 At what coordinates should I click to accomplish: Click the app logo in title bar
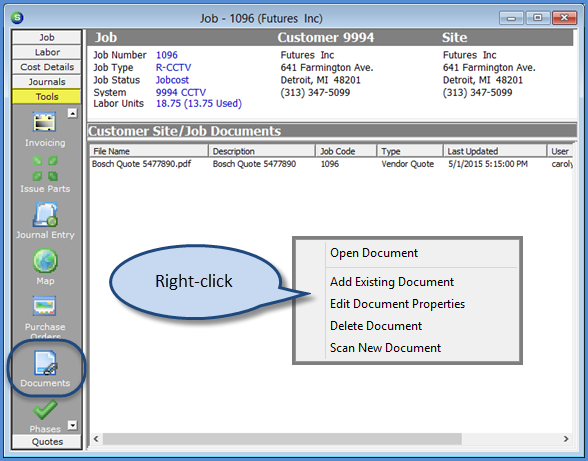tap(17, 17)
